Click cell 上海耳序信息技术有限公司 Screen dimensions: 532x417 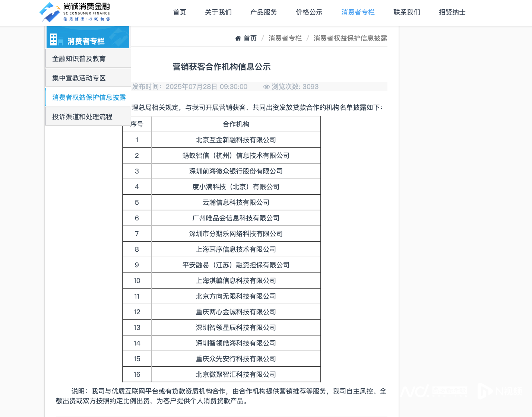pos(236,249)
